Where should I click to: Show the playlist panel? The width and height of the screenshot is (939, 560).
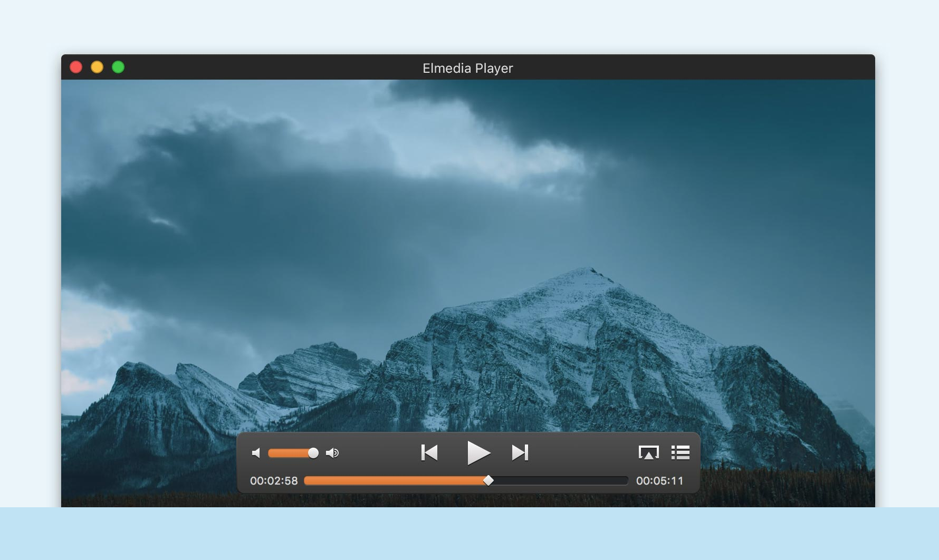[681, 452]
